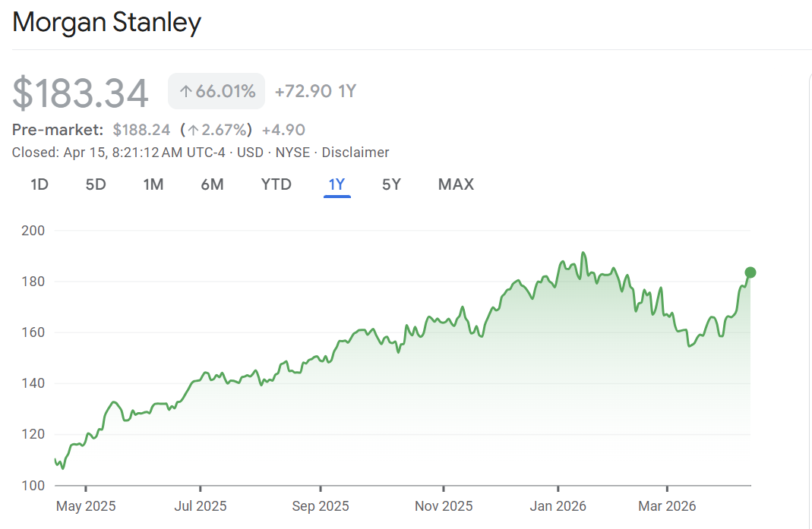Click the Jan 2026 axis label

pyautogui.click(x=558, y=505)
